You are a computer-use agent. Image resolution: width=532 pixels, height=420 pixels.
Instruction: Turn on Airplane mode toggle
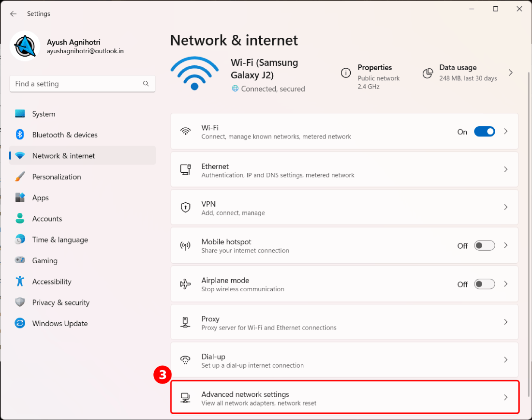(484, 284)
